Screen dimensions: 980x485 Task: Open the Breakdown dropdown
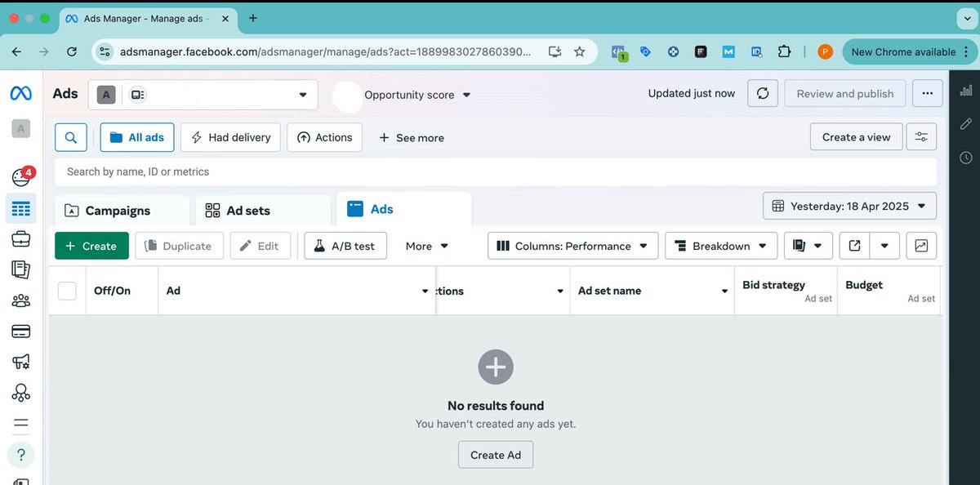tap(721, 246)
